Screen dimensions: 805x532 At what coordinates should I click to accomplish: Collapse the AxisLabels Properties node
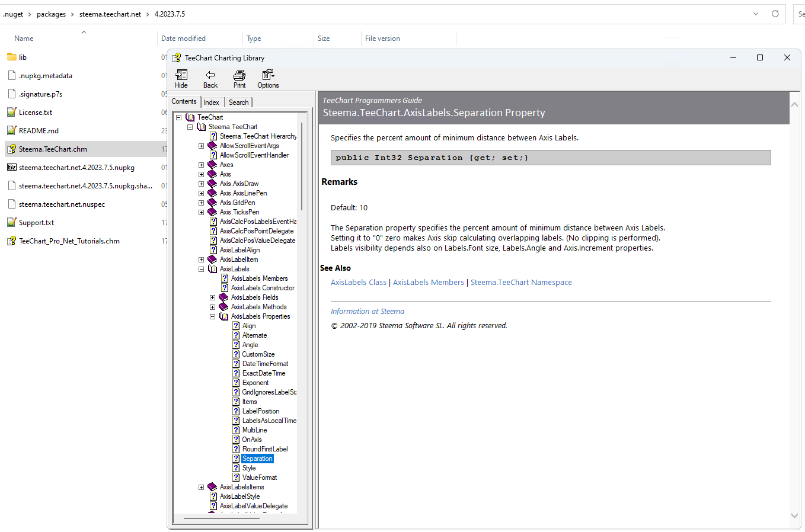click(212, 316)
